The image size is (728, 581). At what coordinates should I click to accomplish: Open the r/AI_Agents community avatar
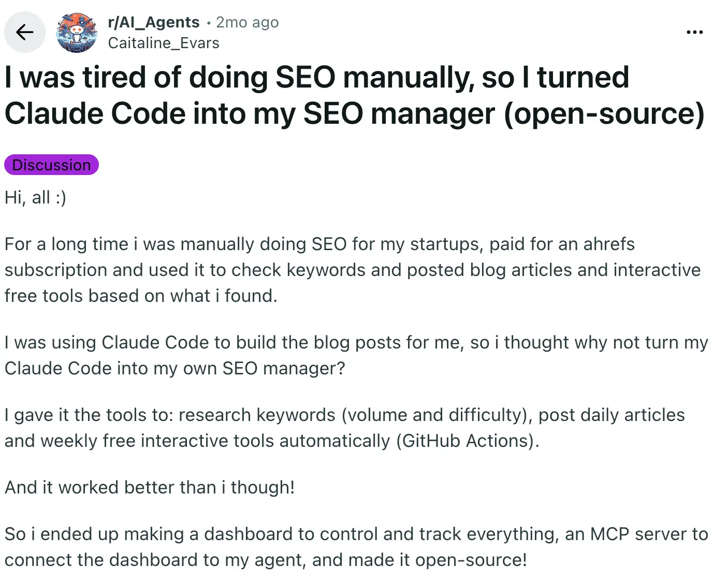coord(77,32)
